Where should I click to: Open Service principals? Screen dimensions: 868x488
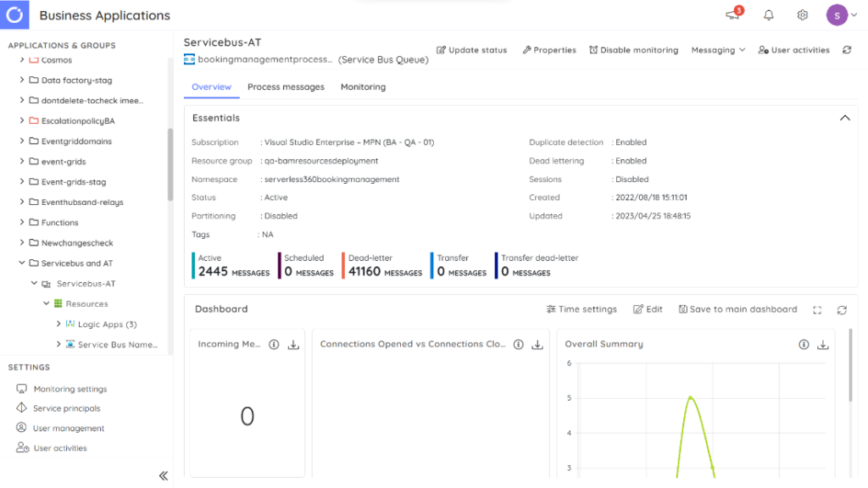pos(66,408)
